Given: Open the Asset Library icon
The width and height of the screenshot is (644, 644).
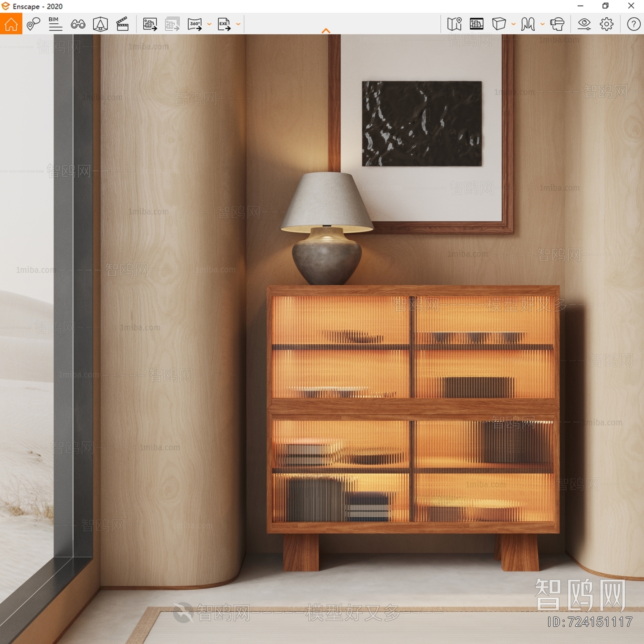Looking at the screenshot, I should (477, 24).
